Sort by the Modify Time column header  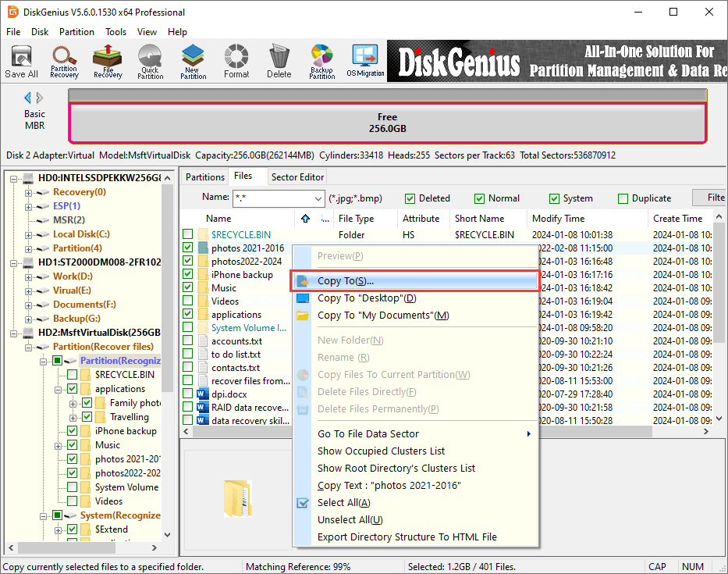pos(587,219)
